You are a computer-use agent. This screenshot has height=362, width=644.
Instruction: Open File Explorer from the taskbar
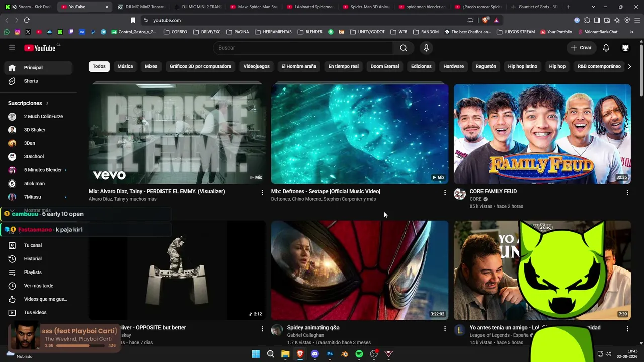pos(285,354)
